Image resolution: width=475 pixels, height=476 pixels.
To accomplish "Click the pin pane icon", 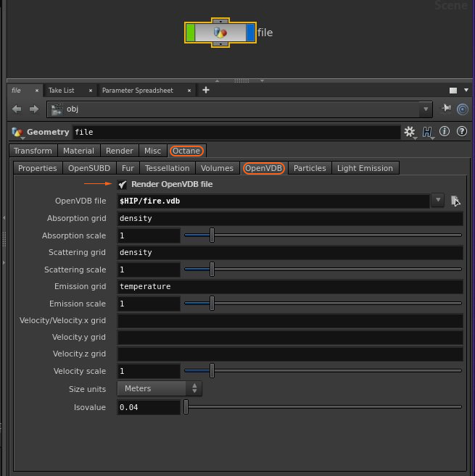I will pyautogui.click(x=446, y=109).
